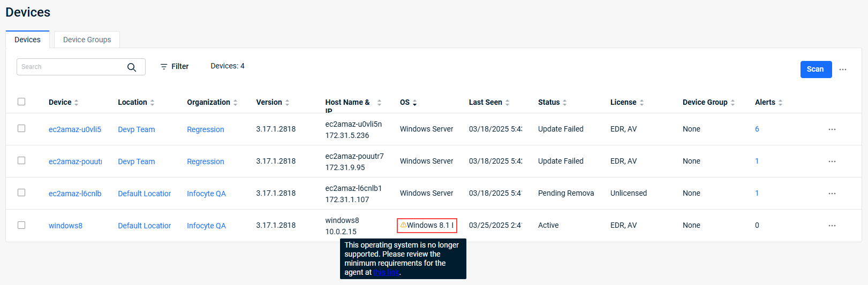Sort by OS column arrows
Viewport: 868px width, 285px height.
(414, 103)
